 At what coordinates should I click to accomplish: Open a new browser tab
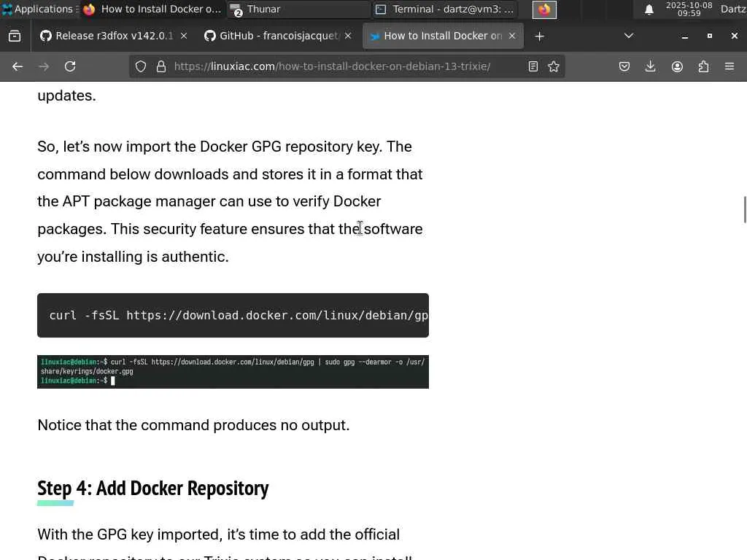539,36
